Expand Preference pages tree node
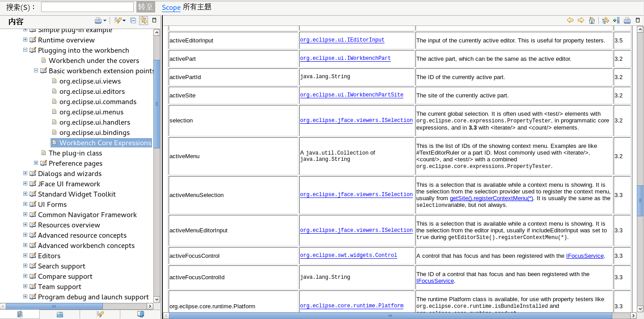 point(36,163)
